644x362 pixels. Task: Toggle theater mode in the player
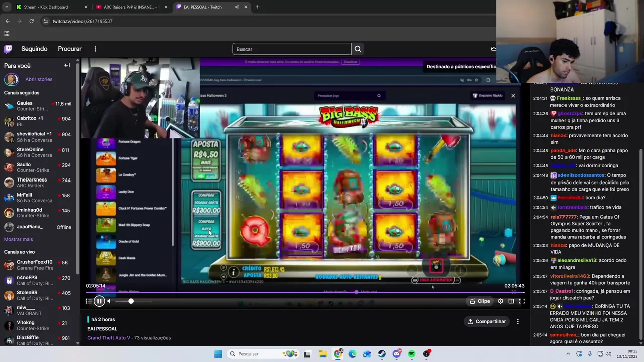(x=511, y=301)
